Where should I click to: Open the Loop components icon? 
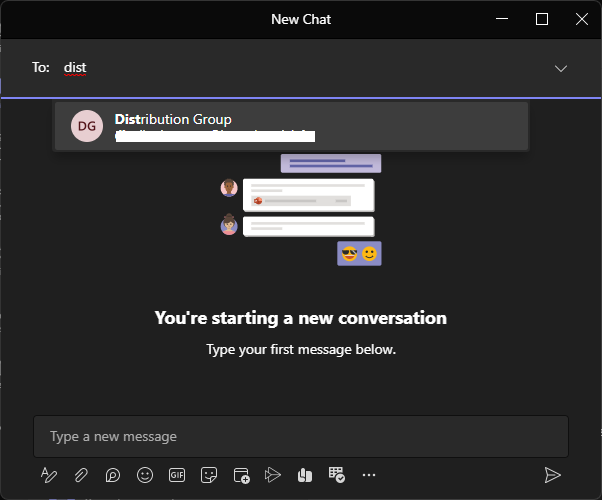click(x=113, y=474)
